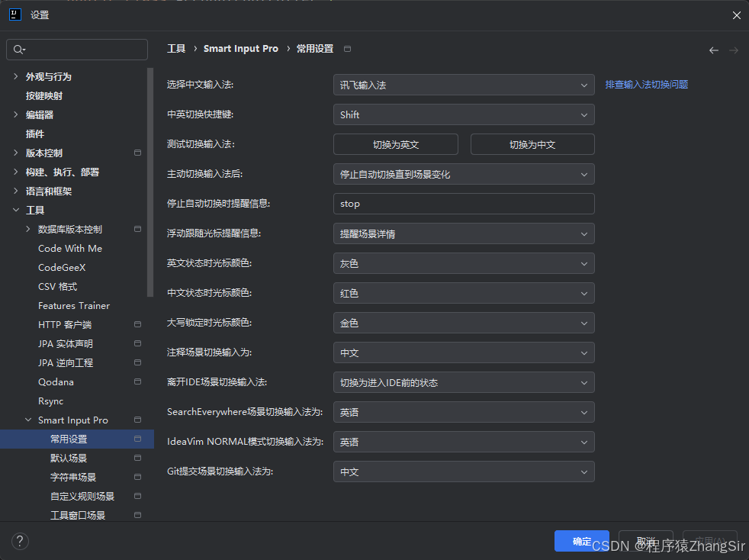Viewport: 749px width, 560px height.
Task: Select Code With Me in tree
Action: click(70, 249)
